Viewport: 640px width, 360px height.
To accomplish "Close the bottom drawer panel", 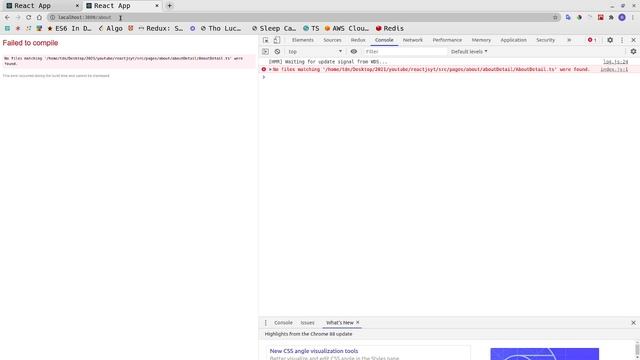I will [x=633, y=322].
